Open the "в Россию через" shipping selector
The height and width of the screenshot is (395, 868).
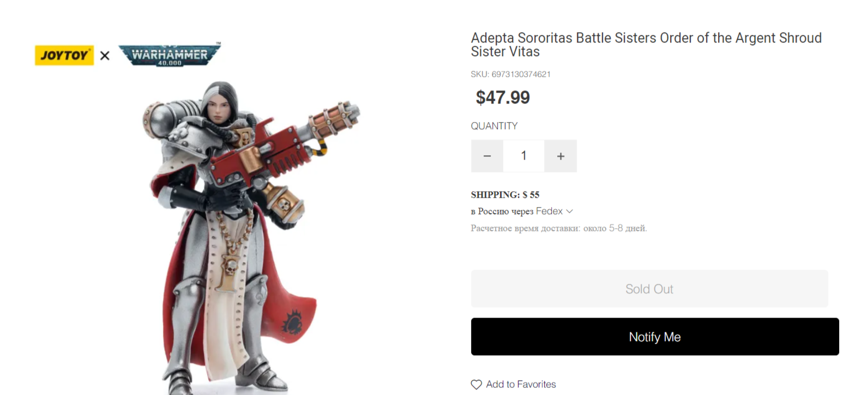[502, 211]
